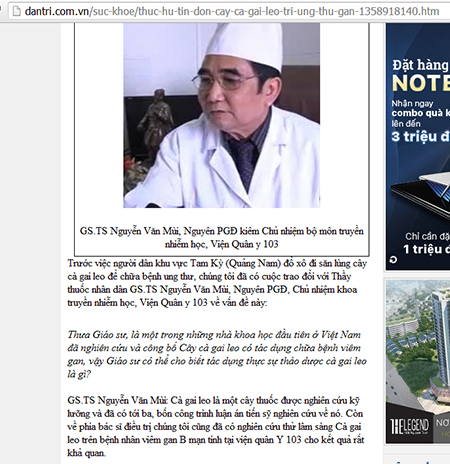This screenshot has width=450, height=464.
Task: Click the gray 'NƠ' label on Legend ad
Action: tap(442, 423)
